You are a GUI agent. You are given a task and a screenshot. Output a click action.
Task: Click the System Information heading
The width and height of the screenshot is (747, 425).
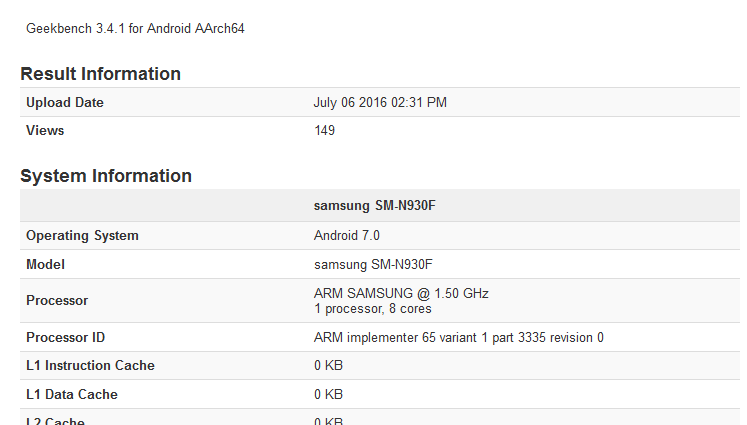click(106, 176)
